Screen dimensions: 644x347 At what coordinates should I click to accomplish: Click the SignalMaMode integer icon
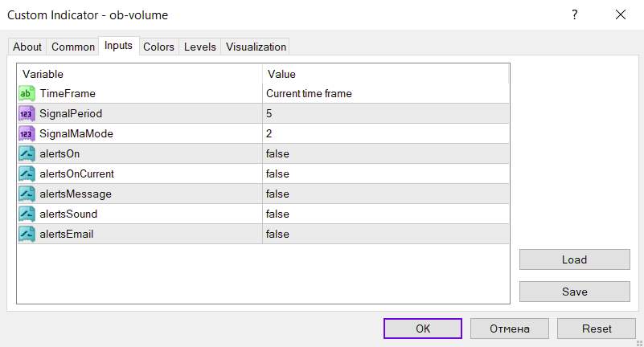coord(27,133)
